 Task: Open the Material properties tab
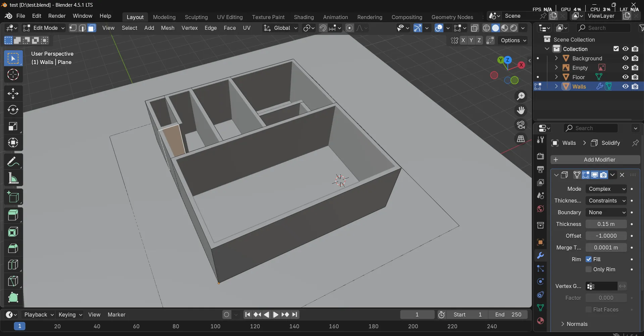pos(540,321)
